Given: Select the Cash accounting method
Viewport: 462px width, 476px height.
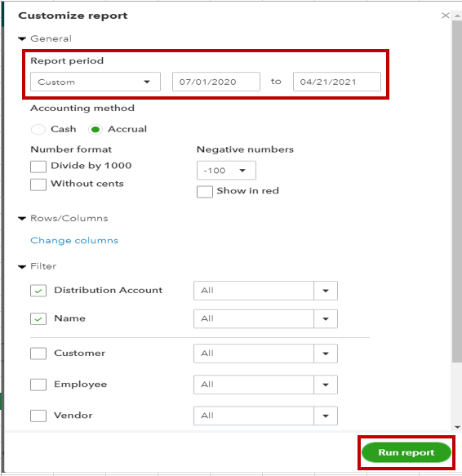Looking at the screenshot, I should pyautogui.click(x=38, y=129).
